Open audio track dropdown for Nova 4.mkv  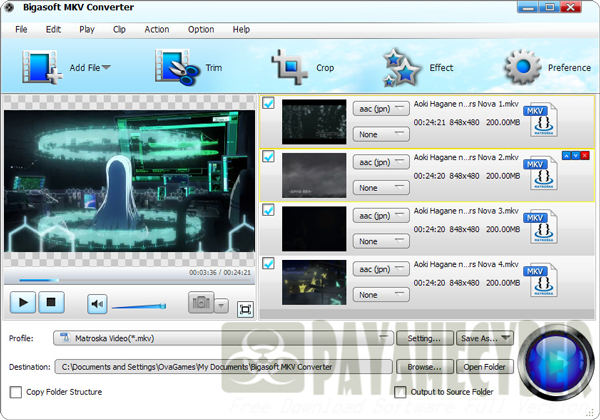click(381, 269)
